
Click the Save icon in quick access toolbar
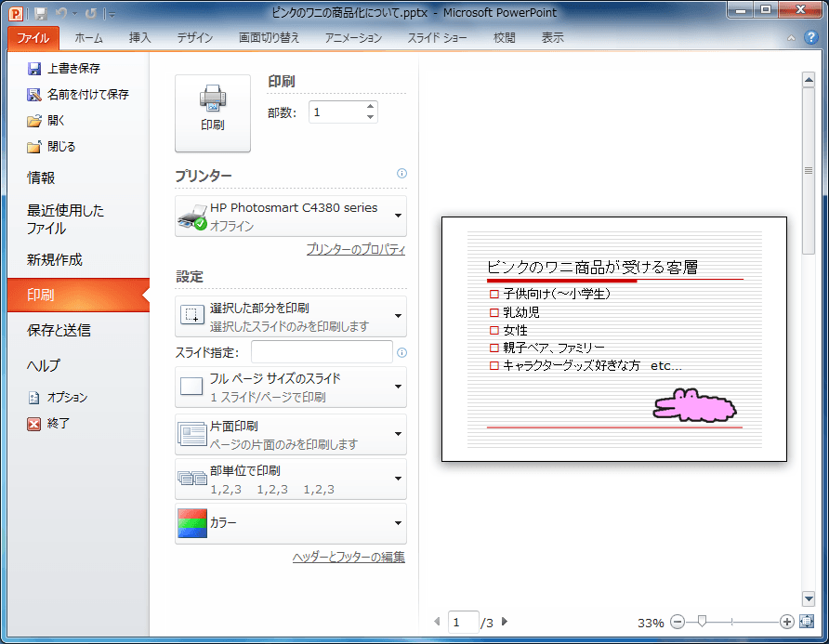41,14
